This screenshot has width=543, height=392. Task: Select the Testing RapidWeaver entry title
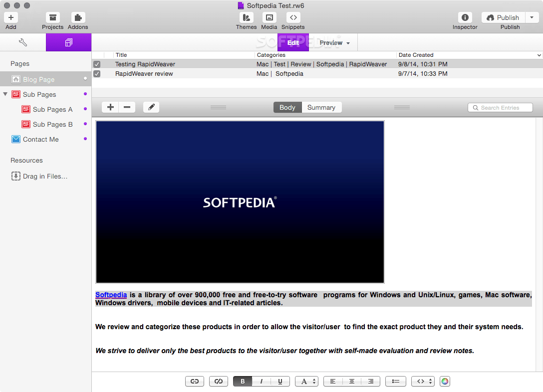[145, 64]
